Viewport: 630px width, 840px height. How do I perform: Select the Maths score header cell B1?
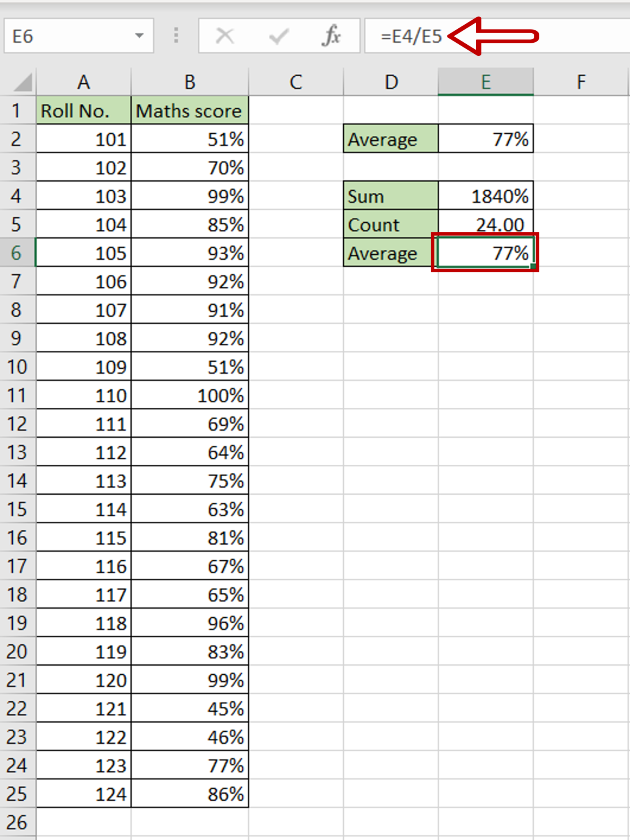pos(189,111)
